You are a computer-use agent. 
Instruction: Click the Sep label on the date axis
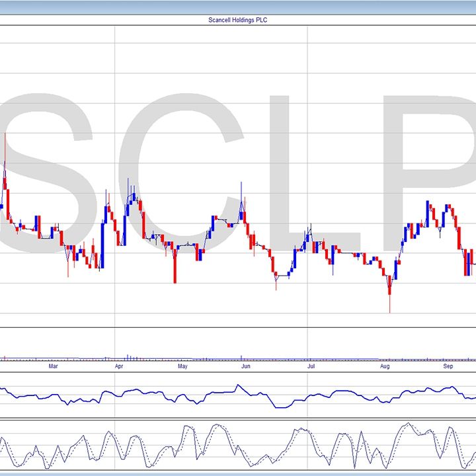pyautogui.click(x=448, y=366)
